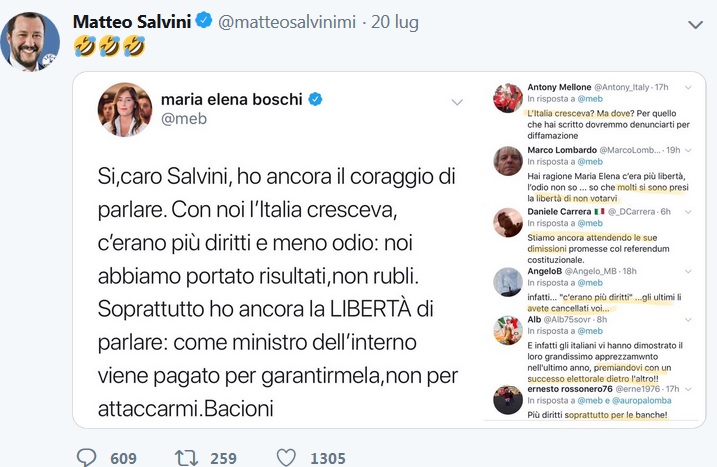This screenshot has height=467, width=717.
Task: Click Antony Mellone's reply avatar
Action: pyautogui.click(x=509, y=98)
